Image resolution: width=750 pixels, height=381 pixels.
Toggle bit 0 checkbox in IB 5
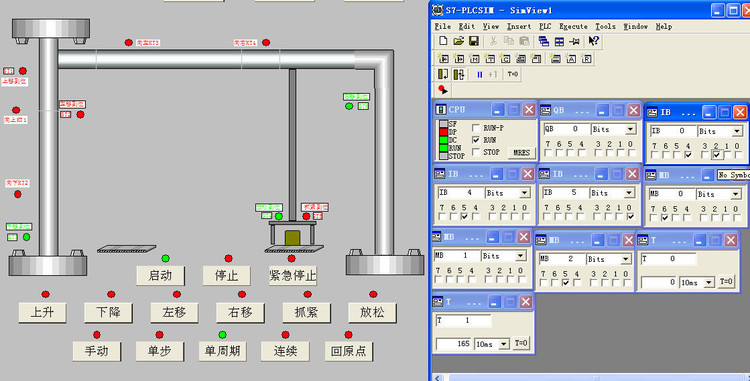pos(630,217)
